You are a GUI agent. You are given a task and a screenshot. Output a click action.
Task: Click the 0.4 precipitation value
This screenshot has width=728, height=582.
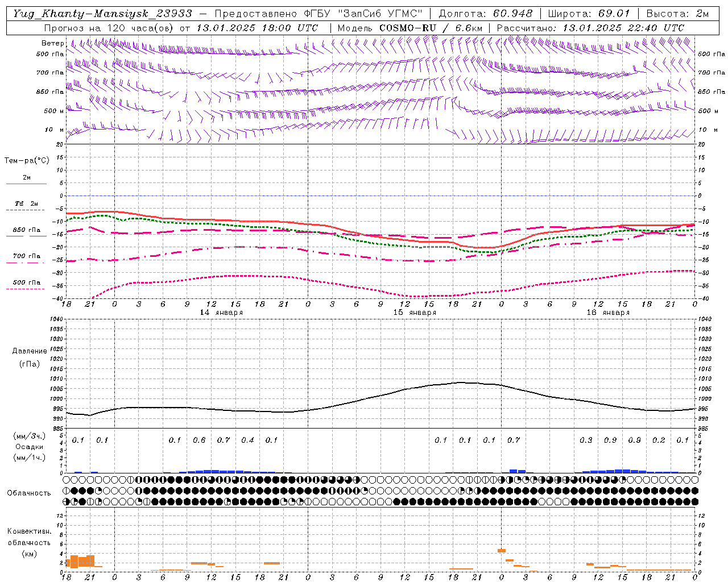click(x=247, y=440)
